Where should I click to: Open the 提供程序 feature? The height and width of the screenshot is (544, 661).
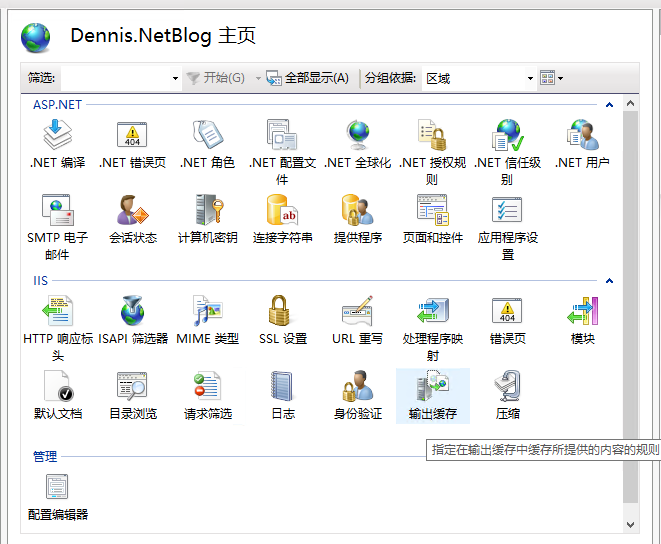(x=357, y=220)
